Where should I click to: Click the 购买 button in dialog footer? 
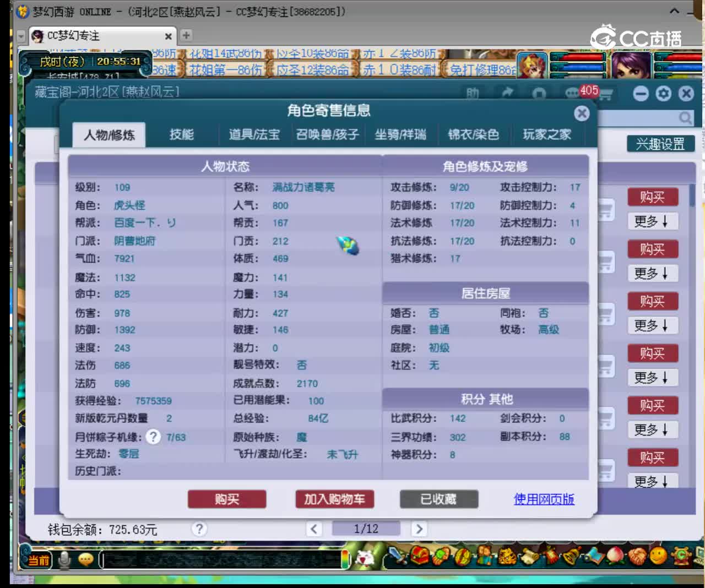[227, 499]
